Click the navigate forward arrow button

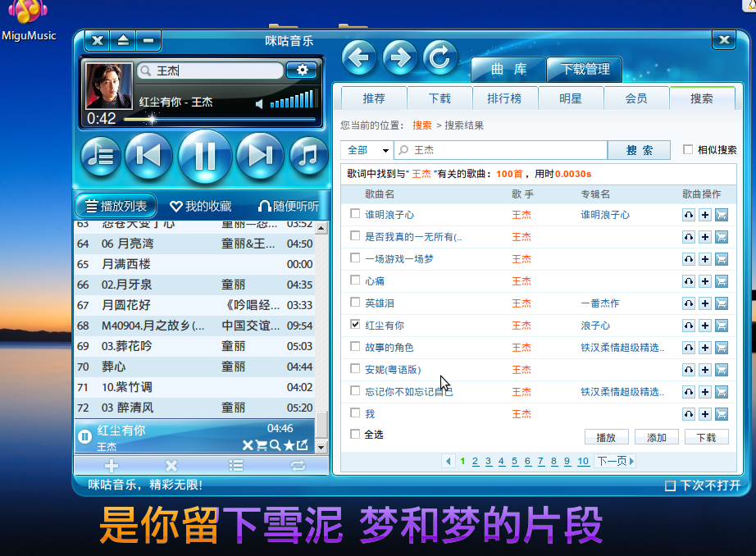pyautogui.click(x=399, y=58)
